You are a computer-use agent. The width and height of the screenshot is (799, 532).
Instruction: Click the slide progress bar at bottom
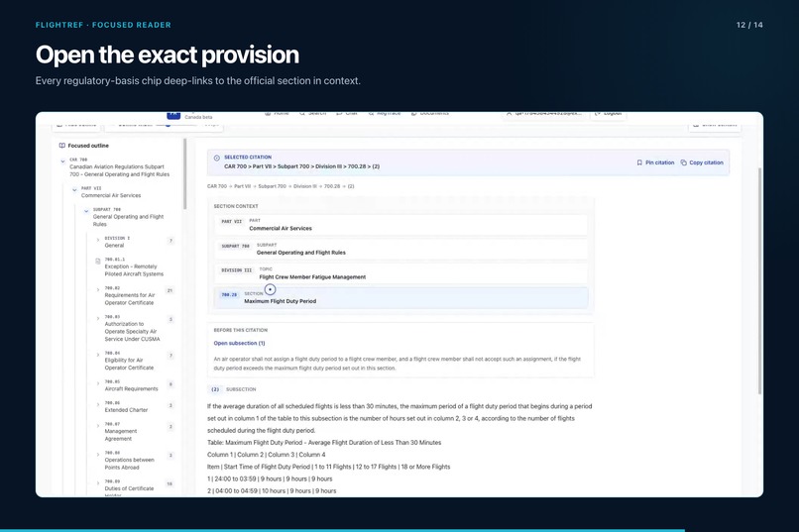(x=342, y=530)
